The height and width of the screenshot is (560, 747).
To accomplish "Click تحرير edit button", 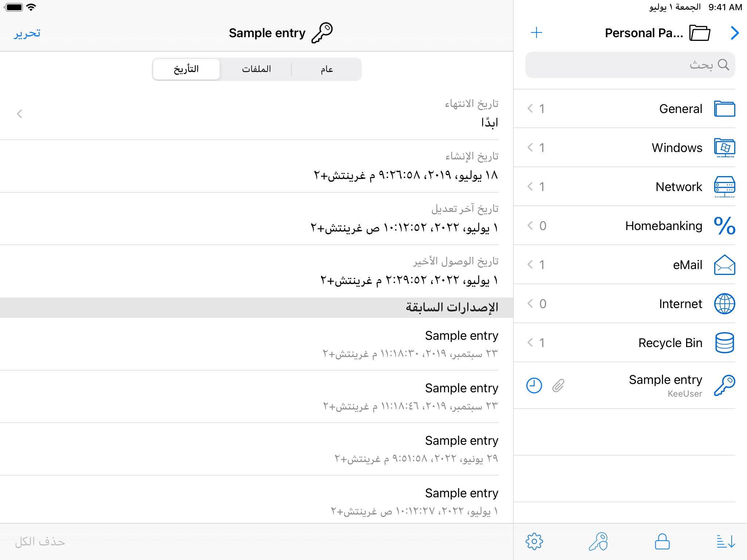I will tap(27, 33).
